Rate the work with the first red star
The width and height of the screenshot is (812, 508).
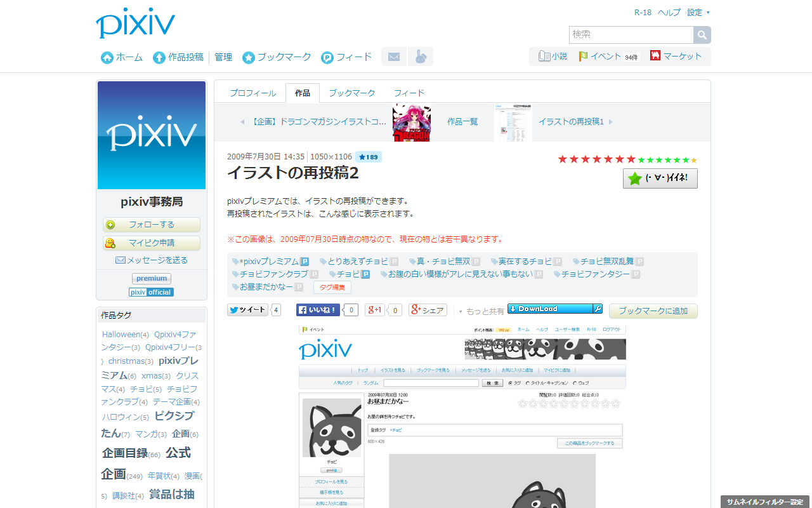point(563,159)
